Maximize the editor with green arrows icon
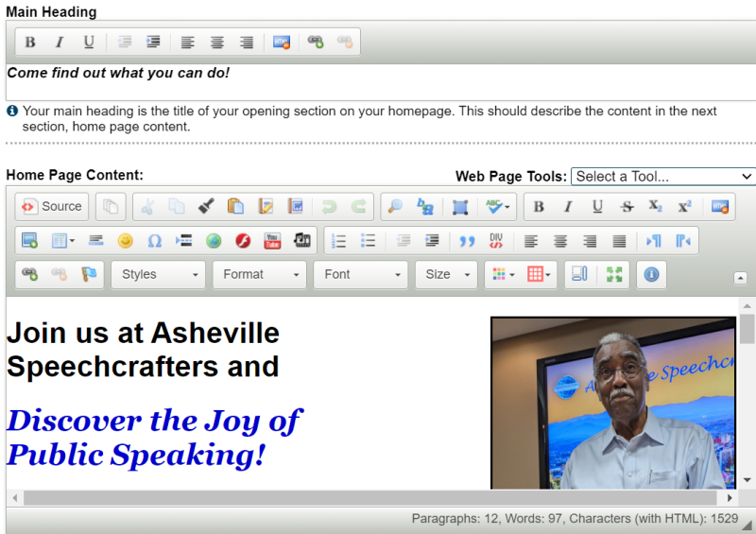This screenshot has height=534, width=756. click(614, 274)
